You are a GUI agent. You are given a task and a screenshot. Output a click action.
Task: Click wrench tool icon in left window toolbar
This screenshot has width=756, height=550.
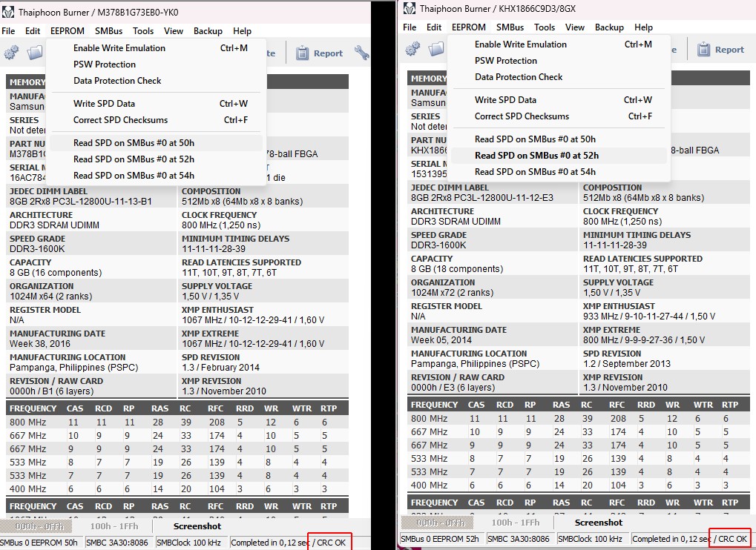pos(361,53)
